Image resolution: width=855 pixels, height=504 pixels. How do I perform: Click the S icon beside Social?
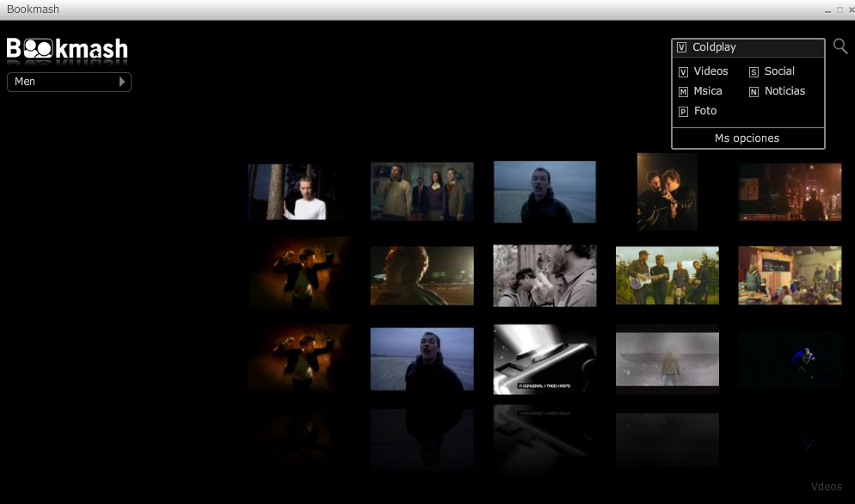click(754, 72)
